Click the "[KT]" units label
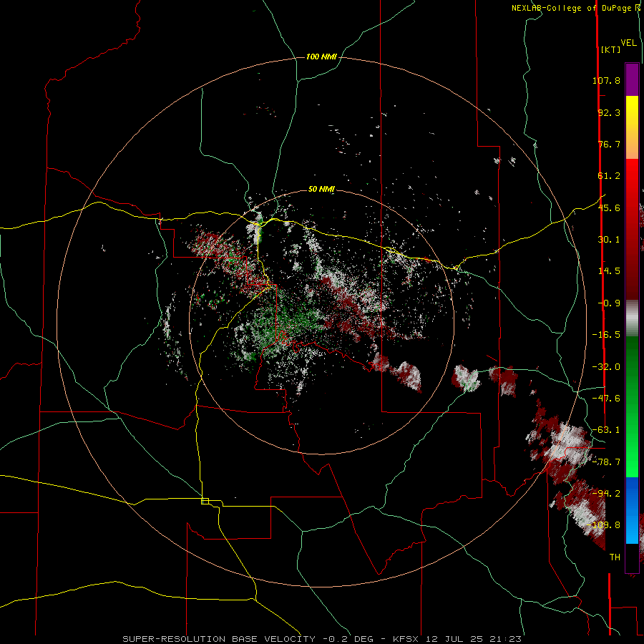 [610, 49]
